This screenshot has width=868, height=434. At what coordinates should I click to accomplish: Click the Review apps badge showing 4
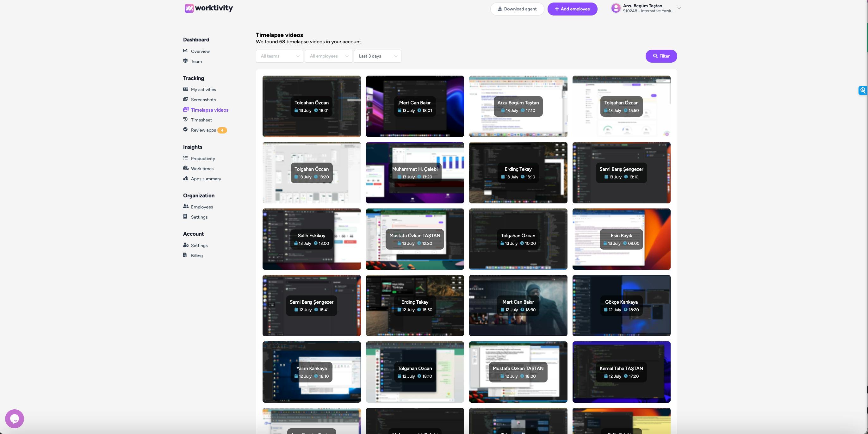(x=222, y=130)
